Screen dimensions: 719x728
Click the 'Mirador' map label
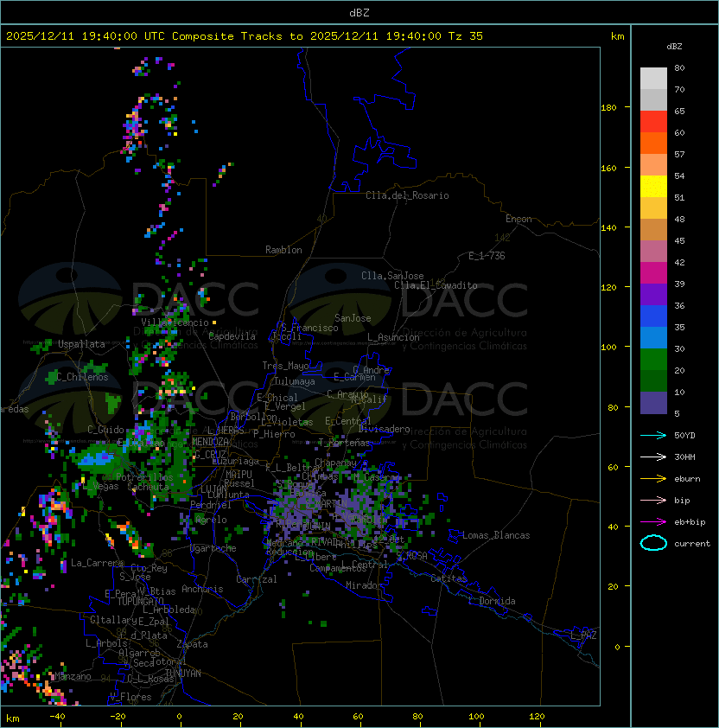[x=364, y=585]
